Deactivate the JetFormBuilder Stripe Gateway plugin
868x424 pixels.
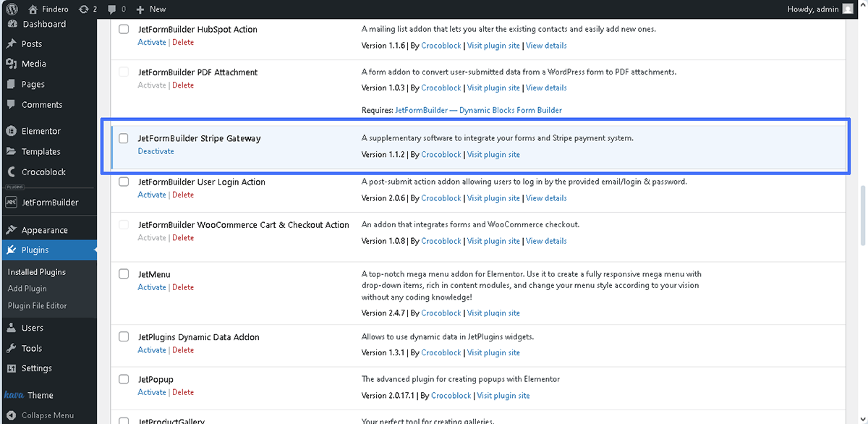pos(156,150)
